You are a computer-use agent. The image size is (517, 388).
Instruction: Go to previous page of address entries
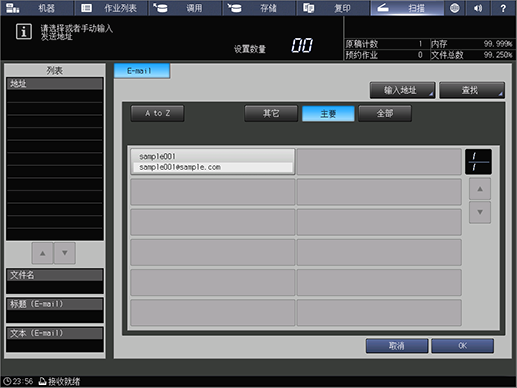tap(480, 189)
